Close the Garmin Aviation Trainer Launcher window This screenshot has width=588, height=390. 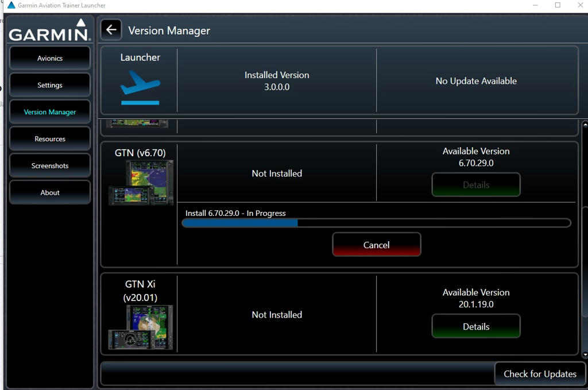pos(580,5)
